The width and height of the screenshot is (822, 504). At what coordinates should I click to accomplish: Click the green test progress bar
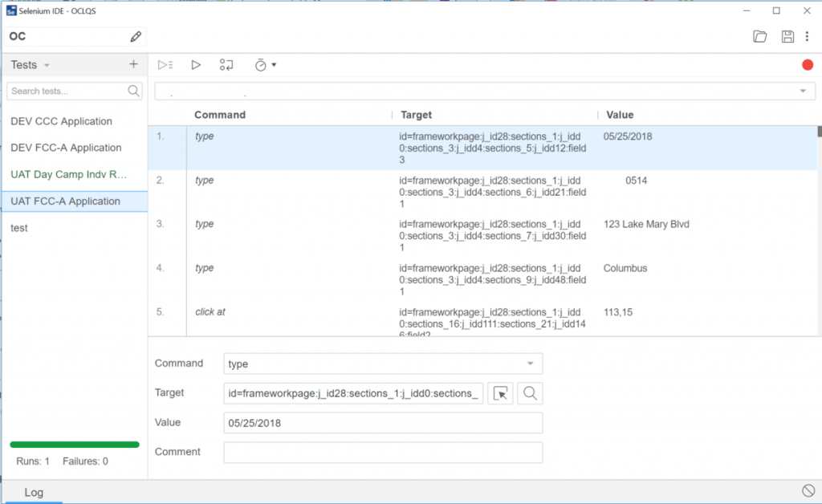(x=75, y=445)
